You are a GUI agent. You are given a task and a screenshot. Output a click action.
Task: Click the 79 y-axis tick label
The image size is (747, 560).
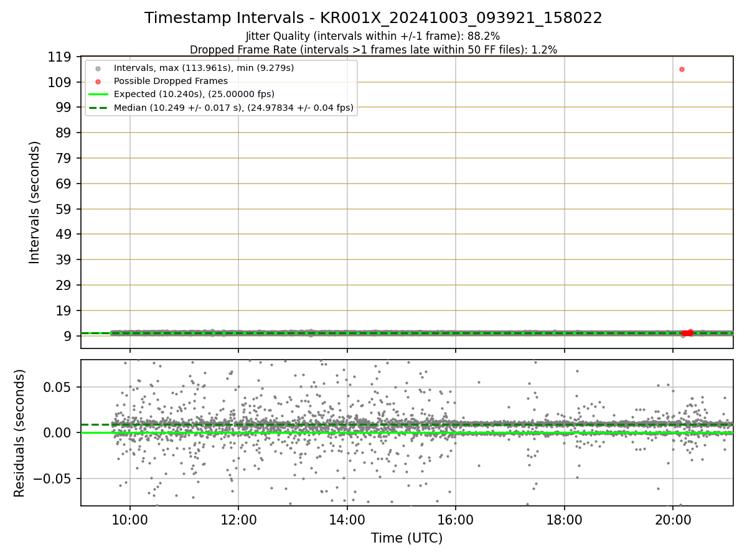point(65,158)
